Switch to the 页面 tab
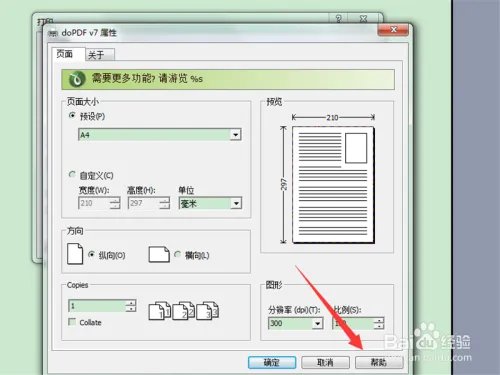The height and width of the screenshot is (375, 500). pyautogui.click(x=68, y=54)
